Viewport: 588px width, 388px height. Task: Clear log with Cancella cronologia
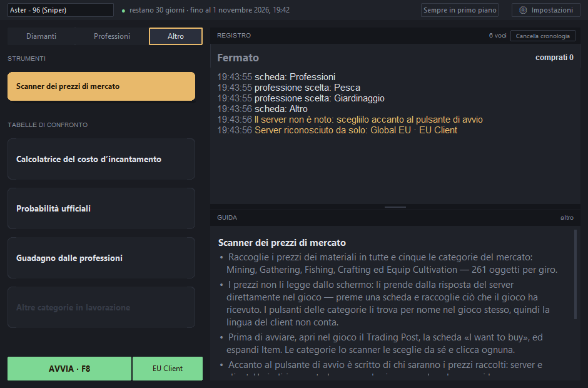tap(542, 36)
